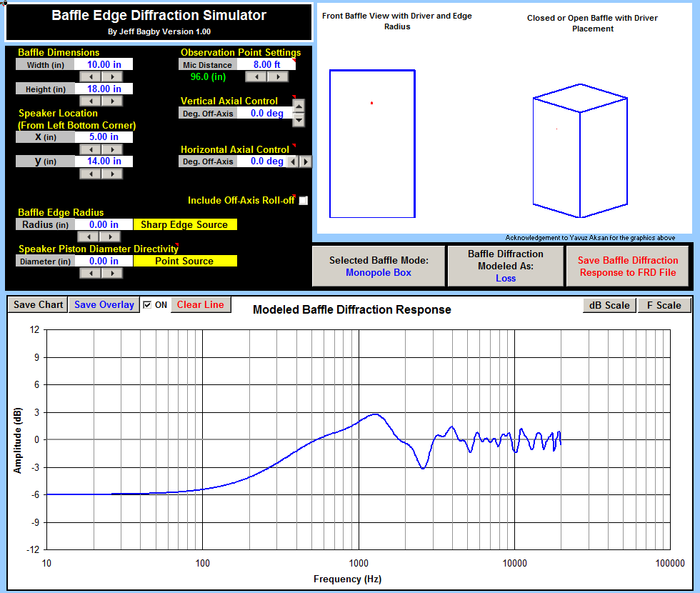Image resolution: width=700 pixels, height=593 pixels.
Task: Click the Save Chart button
Action: pos(38,305)
